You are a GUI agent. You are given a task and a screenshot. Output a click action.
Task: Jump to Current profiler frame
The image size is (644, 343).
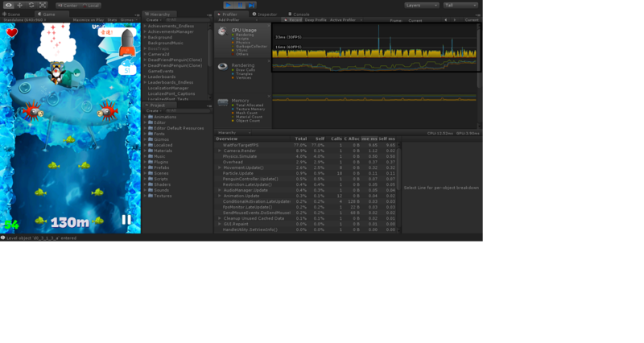[x=471, y=19]
